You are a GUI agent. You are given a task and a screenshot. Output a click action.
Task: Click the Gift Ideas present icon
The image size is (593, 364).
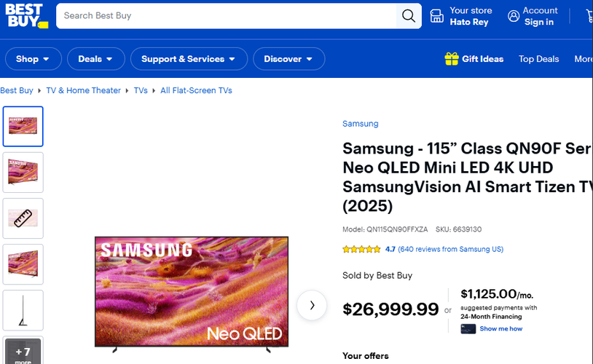pyautogui.click(x=452, y=58)
